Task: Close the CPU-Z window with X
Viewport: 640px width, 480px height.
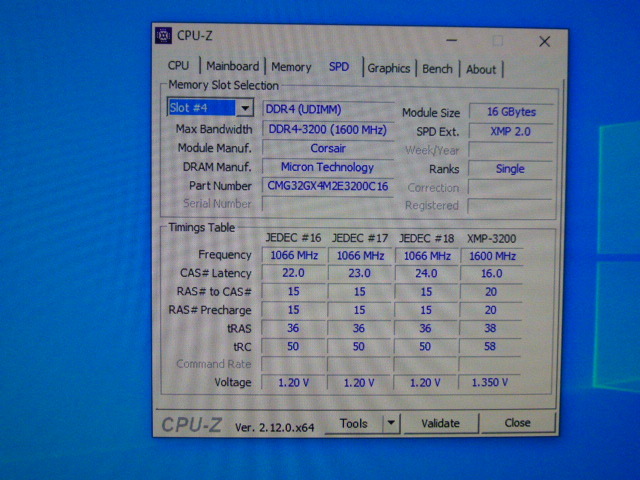Action: point(544,41)
